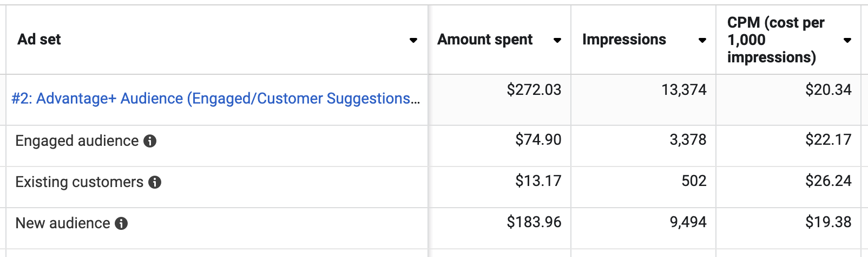Viewport: 868px width, 257px height.
Task: Select the Existing customers row label
Action: coord(79,182)
